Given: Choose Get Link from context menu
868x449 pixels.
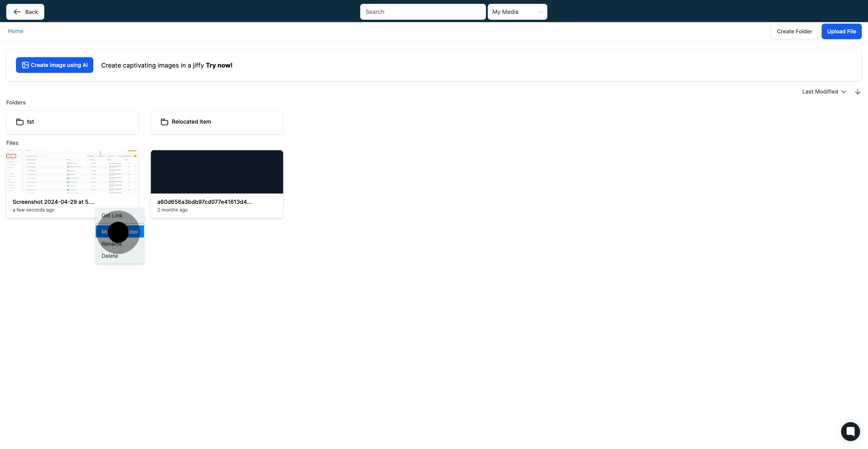Looking at the screenshot, I should [120, 215].
